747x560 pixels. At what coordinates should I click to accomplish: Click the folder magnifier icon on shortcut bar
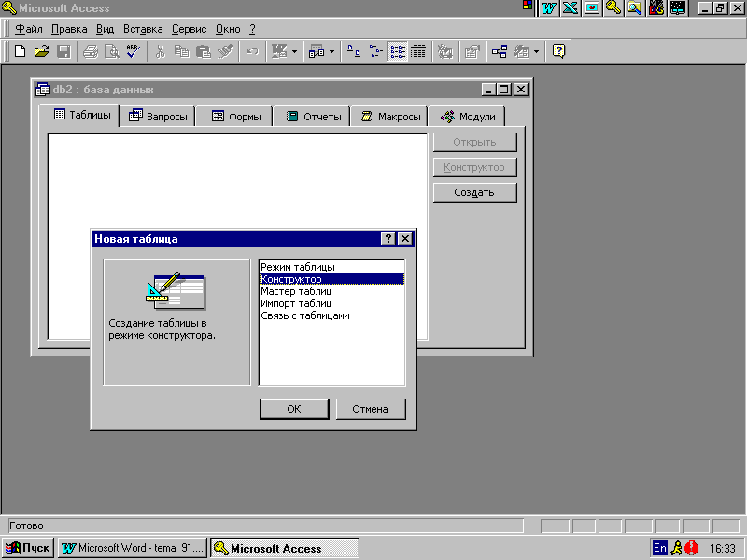click(635, 7)
